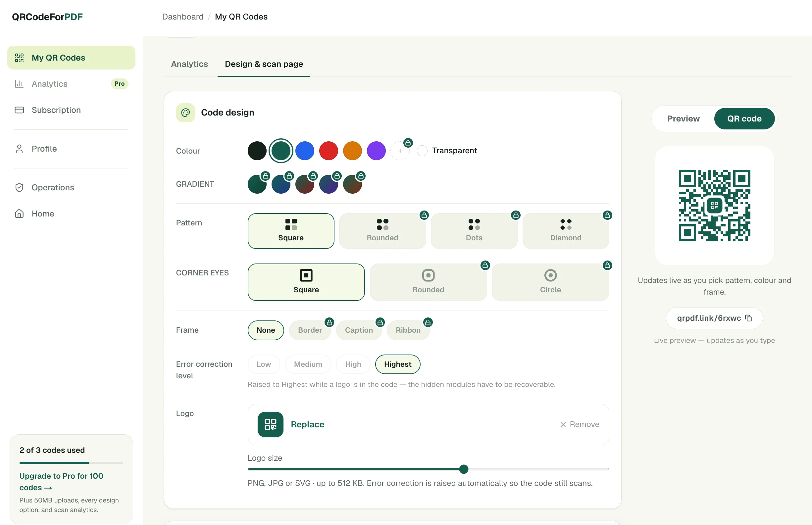
Task: Set error correction to Highest
Action: 398,364
